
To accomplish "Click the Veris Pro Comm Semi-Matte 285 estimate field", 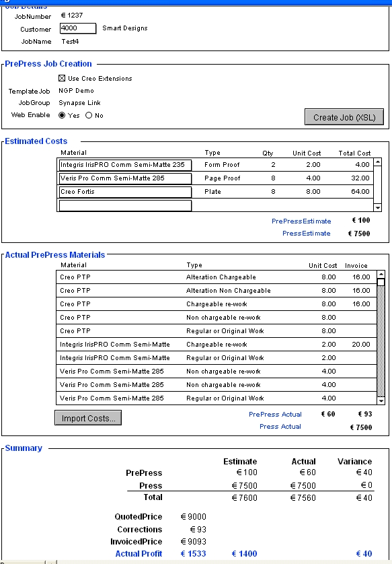I will (125, 178).
